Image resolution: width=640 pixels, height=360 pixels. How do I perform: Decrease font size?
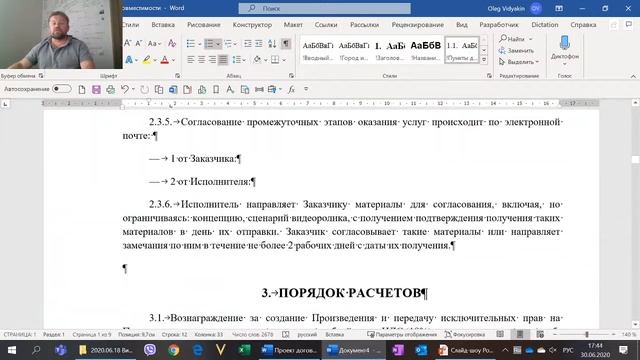coord(139,43)
